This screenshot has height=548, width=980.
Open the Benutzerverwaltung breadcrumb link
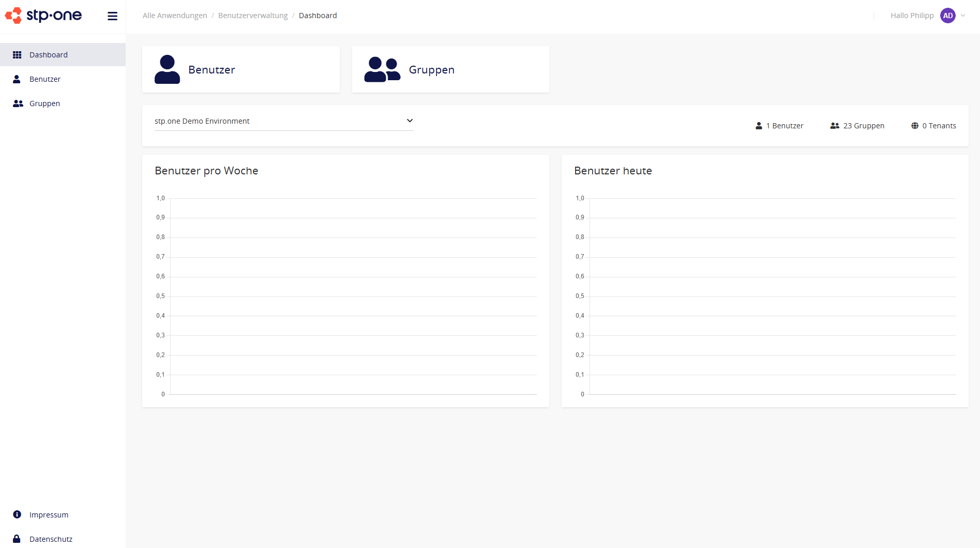pos(253,15)
